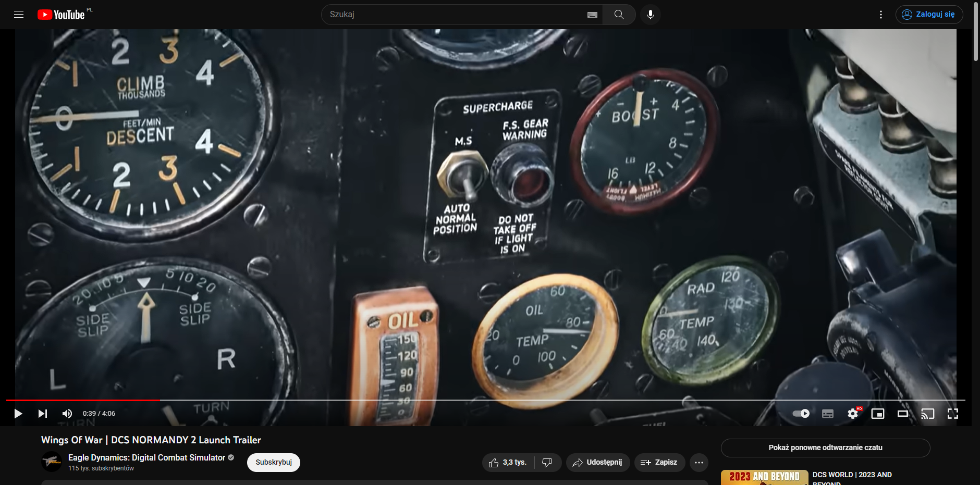Click the 0:39 / 4:06 time display
The image size is (980, 485).
coord(99,414)
